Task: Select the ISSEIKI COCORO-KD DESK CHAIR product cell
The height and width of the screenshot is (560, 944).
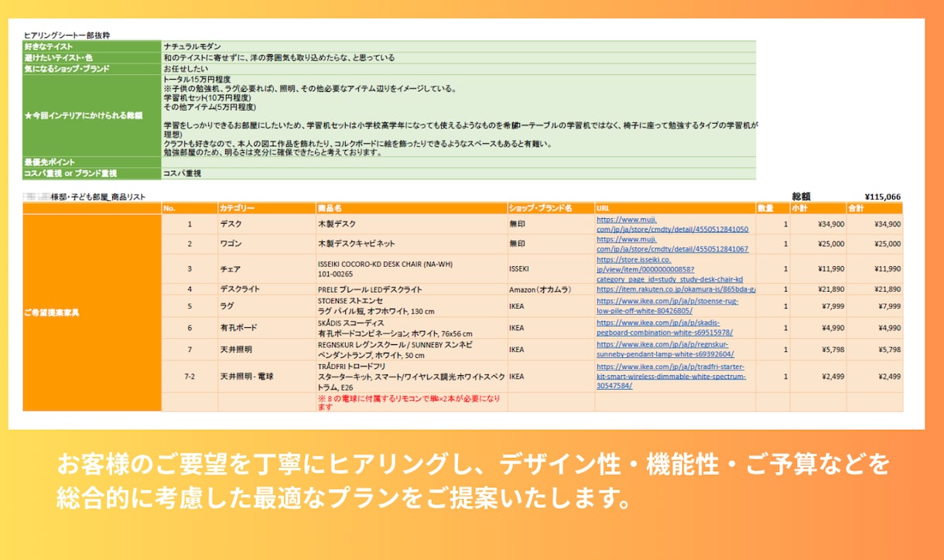Action: tap(412, 269)
